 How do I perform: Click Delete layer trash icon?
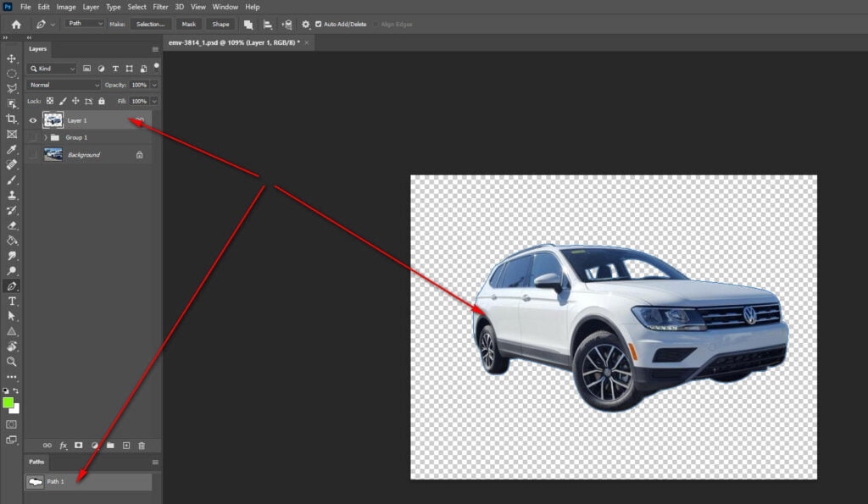click(x=142, y=446)
